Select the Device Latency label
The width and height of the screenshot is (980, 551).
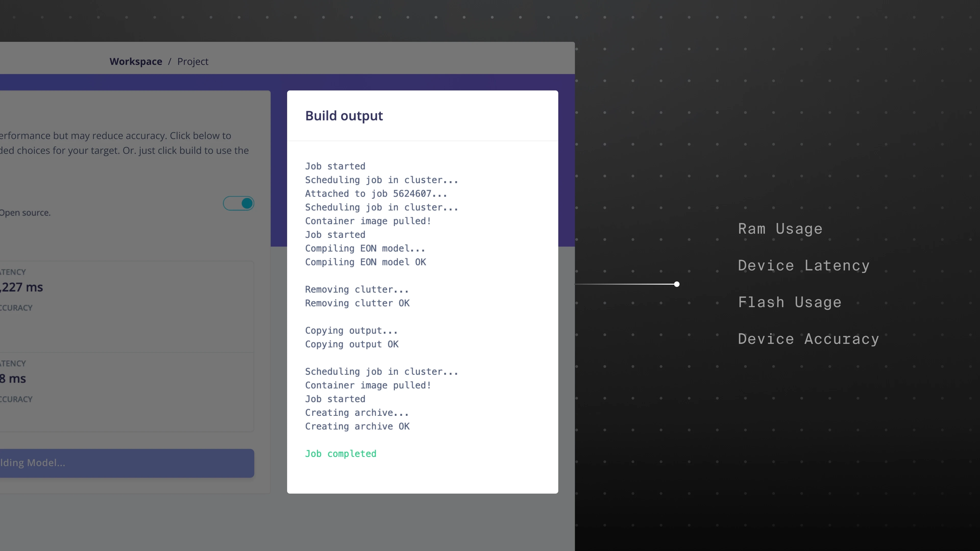pos(803,265)
